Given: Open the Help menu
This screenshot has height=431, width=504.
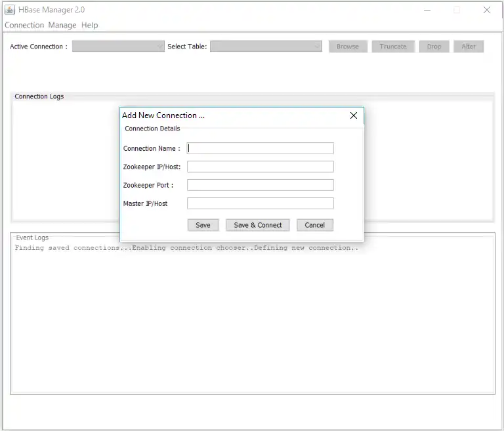Looking at the screenshot, I should (89, 25).
